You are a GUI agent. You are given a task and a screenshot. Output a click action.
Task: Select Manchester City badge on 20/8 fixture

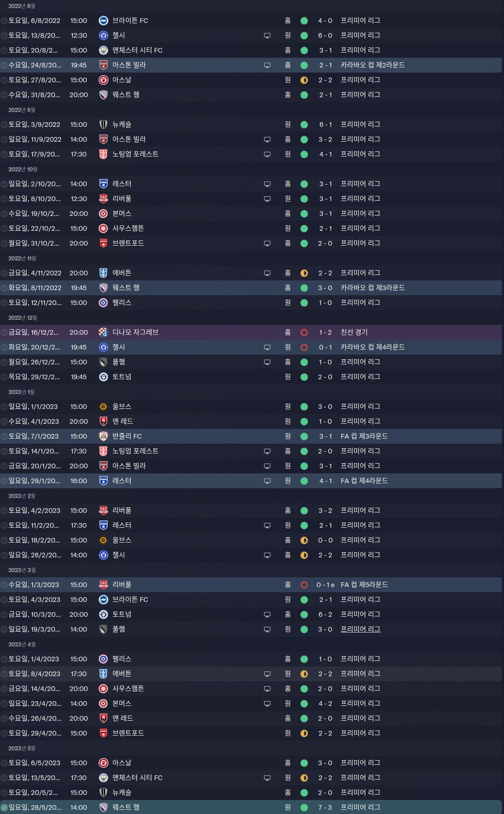click(x=103, y=50)
